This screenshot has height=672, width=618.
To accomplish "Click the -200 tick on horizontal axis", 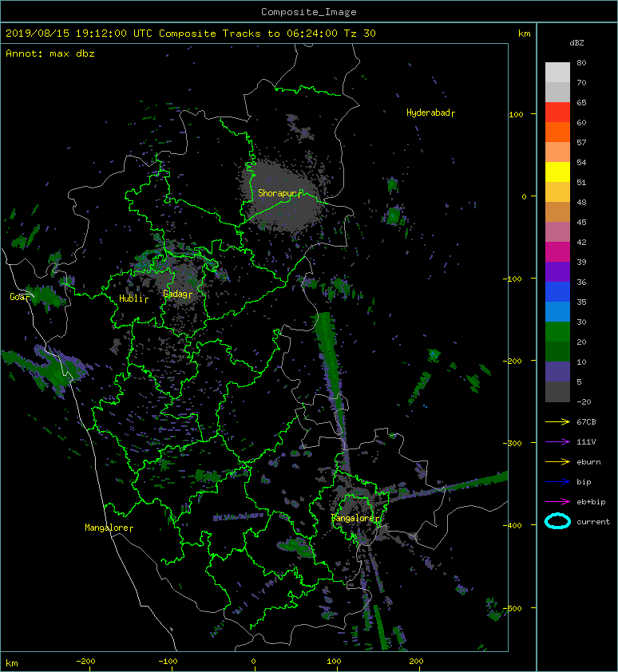I will (x=85, y=662).
